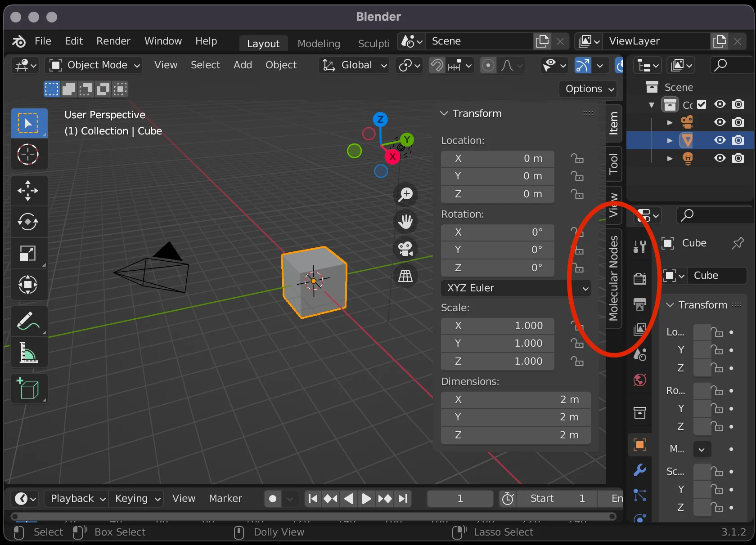Lock Location X in sidebar Transform

tap(577, 159)
